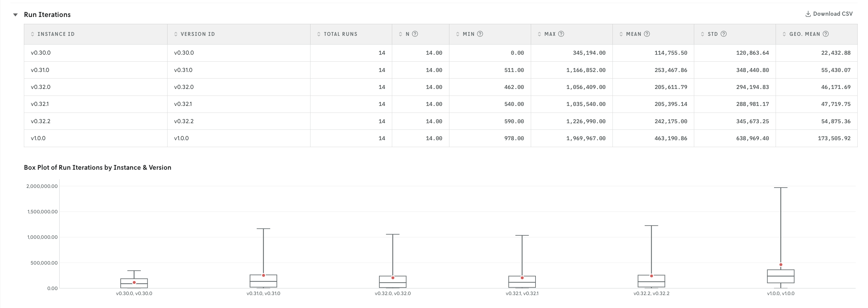Sort by the Max column arrows

click(539, 34)
